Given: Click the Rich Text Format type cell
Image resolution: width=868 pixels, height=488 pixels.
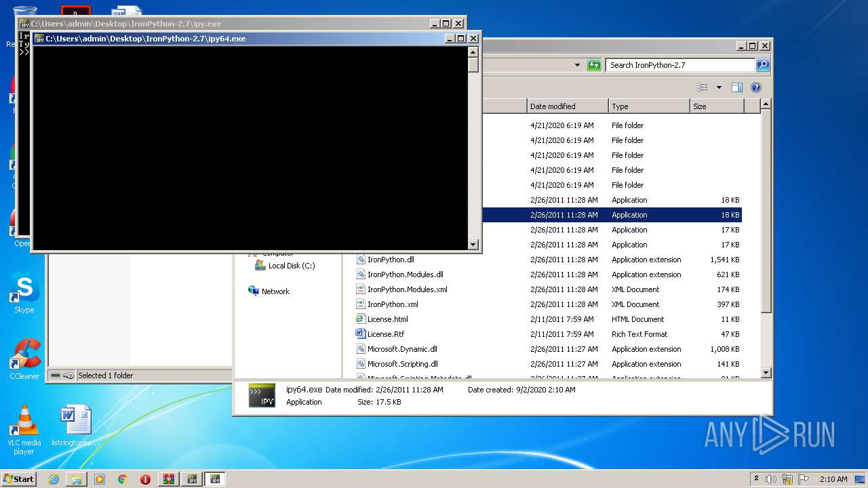Looking at the screenshot, I should tap(639, 334).
